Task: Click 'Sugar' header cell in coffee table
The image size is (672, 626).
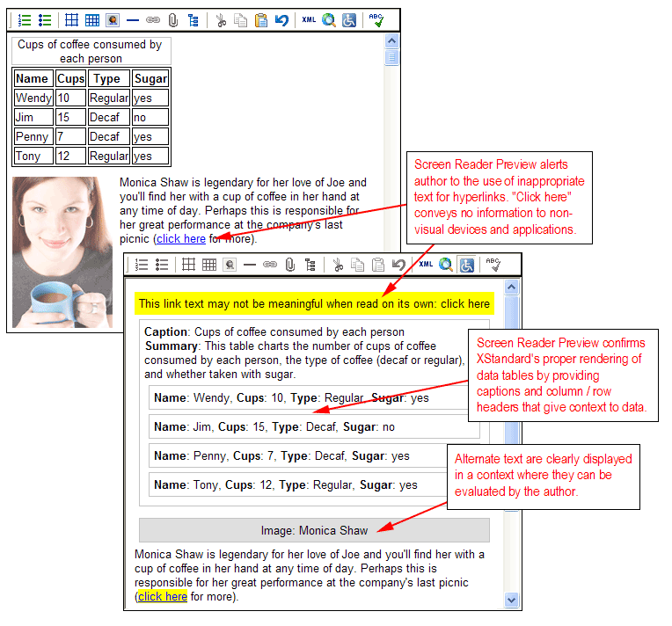Action: tap(150, 79)
